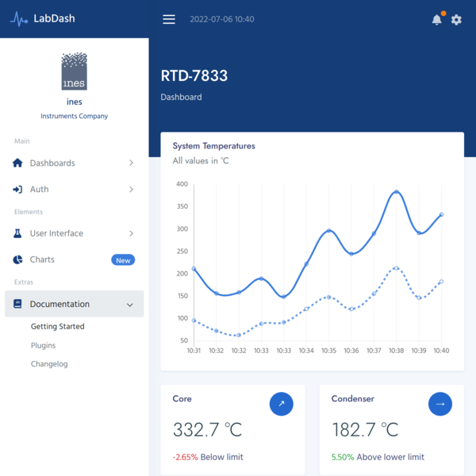Click the Dashboard subtitle under RTD-7833
The image size is (476, 476).
(181, 97)
